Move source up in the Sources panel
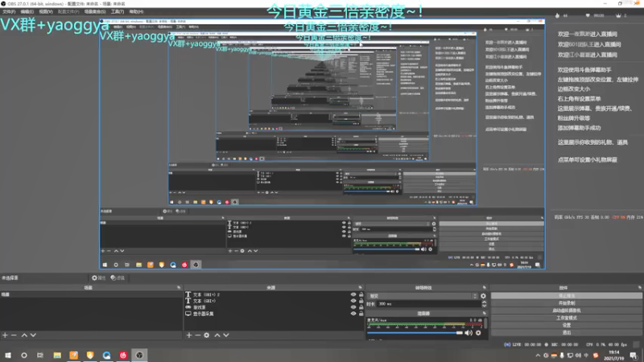Screen dimensions: 644x362 coord(217,335)
